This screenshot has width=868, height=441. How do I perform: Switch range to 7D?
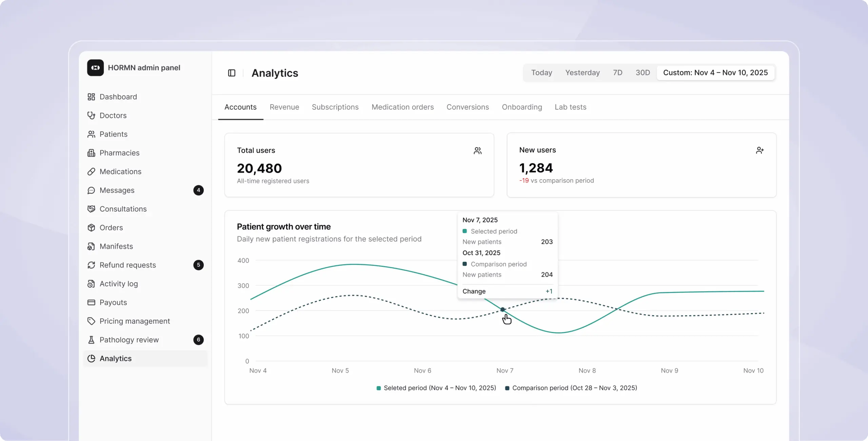(x=617, y=72)
